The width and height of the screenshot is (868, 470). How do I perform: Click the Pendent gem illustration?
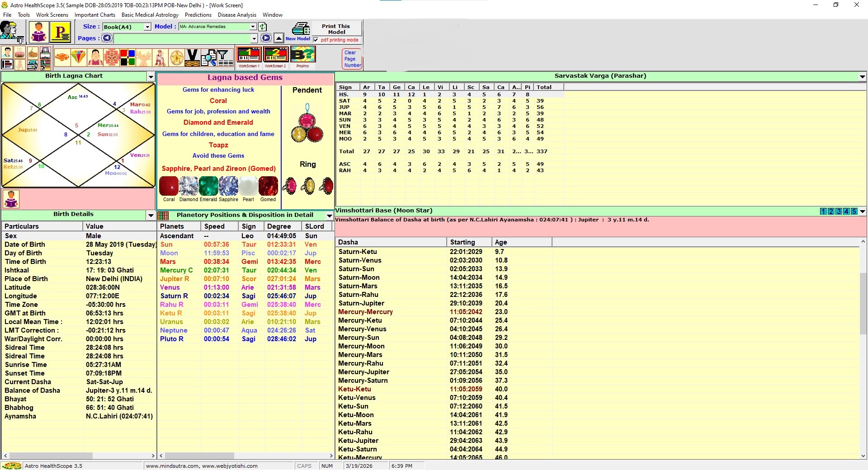click(307, 123)
